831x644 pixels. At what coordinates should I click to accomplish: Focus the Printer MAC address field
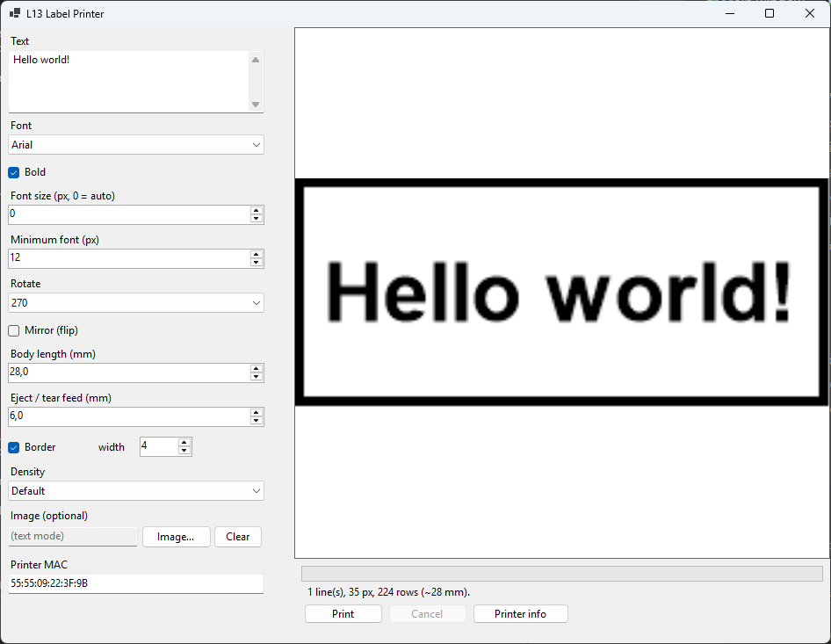[x=136, y=583]
